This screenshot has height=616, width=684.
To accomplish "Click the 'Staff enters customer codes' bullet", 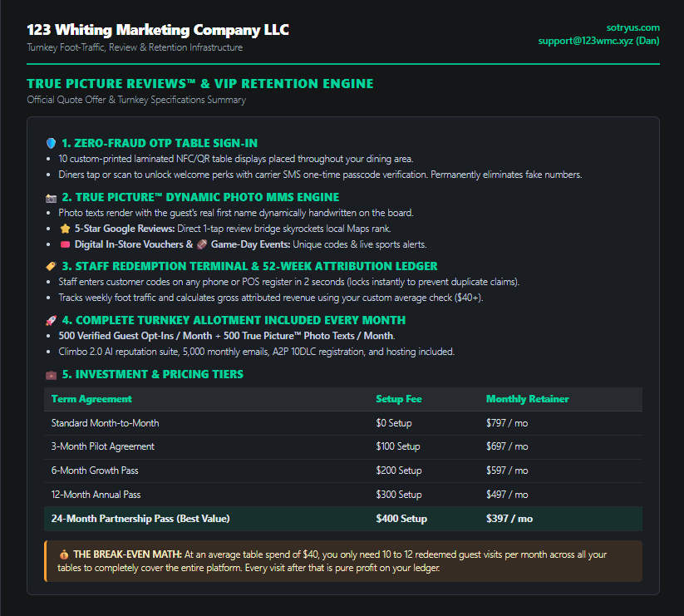I will [x=288, y=282].
